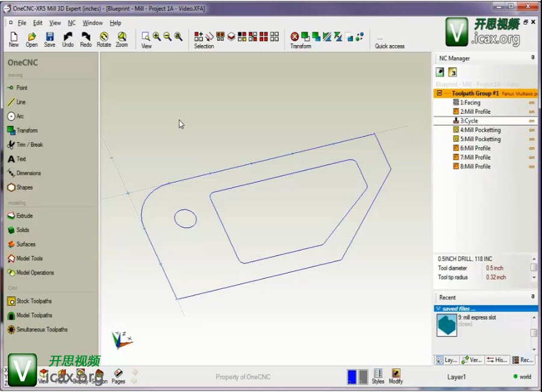Pin the NC Manager panel
The width and height of the screenshot is (542, 392).
(x=533, y=58)
